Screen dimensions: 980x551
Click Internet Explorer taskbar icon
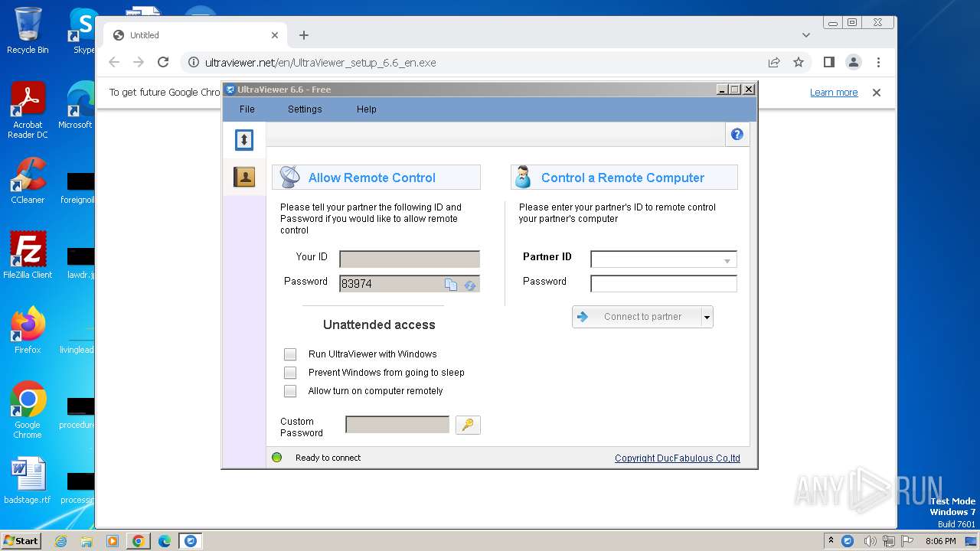coord(61,541)
